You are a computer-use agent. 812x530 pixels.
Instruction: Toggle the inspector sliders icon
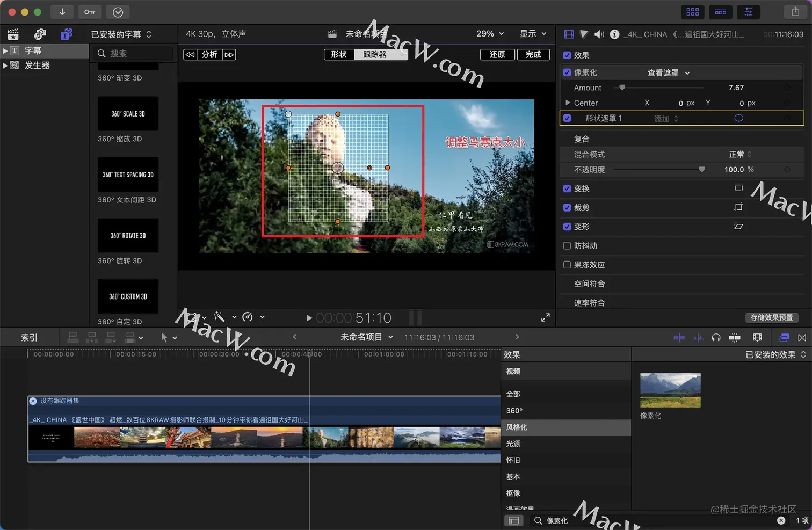pos(749,12)
